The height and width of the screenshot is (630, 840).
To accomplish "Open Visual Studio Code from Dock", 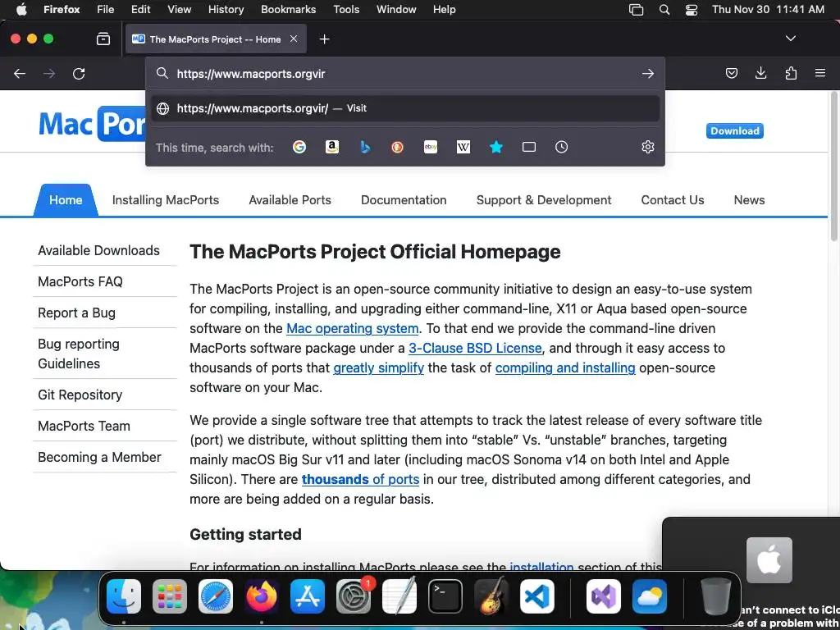I will tap(537, 596).
